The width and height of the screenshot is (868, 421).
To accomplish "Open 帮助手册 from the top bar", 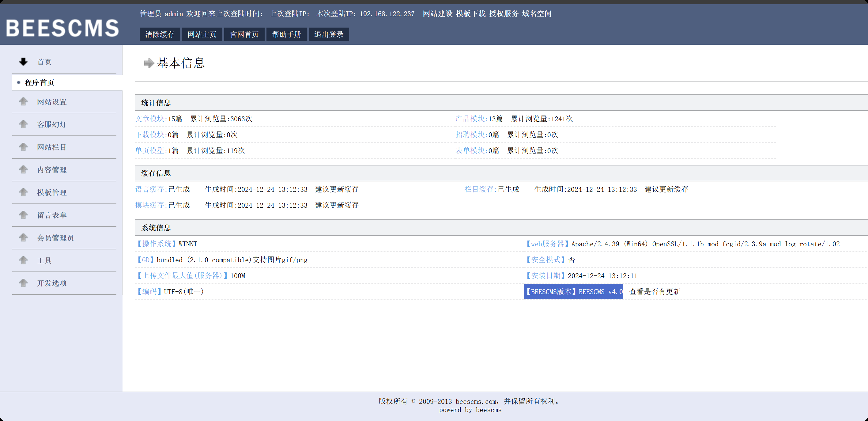I will tap(286, 34).
